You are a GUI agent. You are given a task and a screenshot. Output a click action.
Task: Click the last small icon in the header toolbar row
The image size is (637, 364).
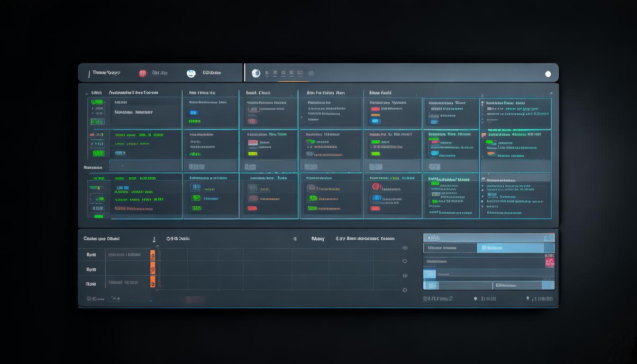(x=311, y=73)
